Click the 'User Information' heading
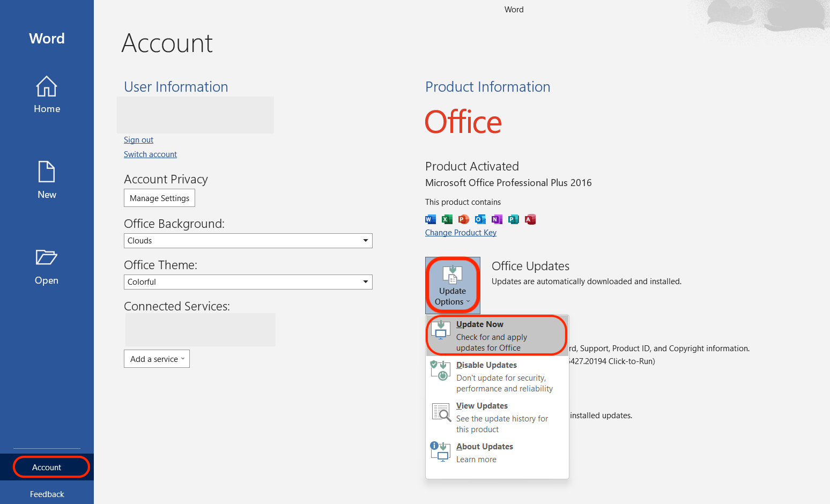The image size is (830, 504). tap(176, 87)
